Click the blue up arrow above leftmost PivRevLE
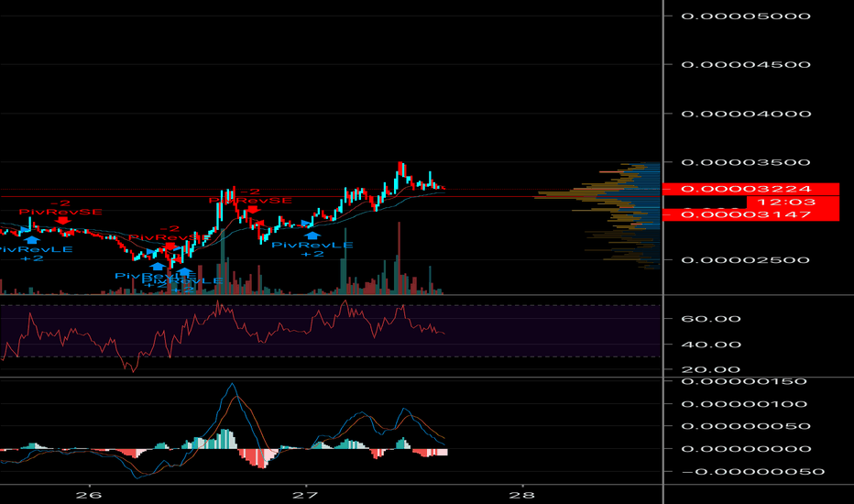Viewport: 854px width, 504px height. pos(32,238)
